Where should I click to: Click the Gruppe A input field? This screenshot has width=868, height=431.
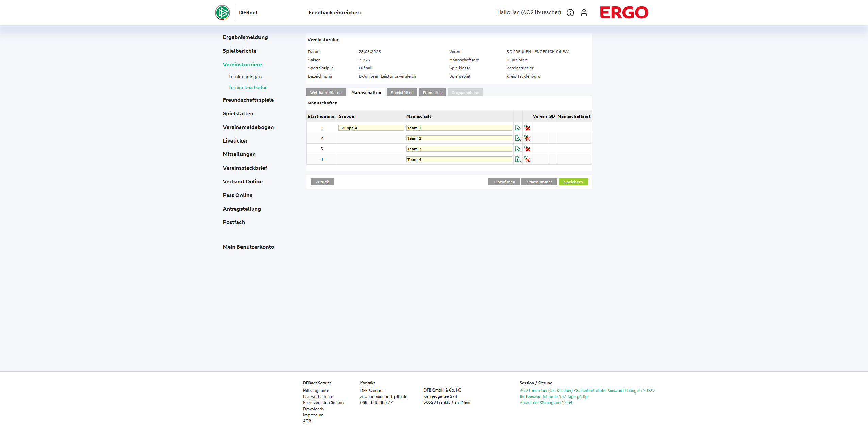(x=371, y=128)
